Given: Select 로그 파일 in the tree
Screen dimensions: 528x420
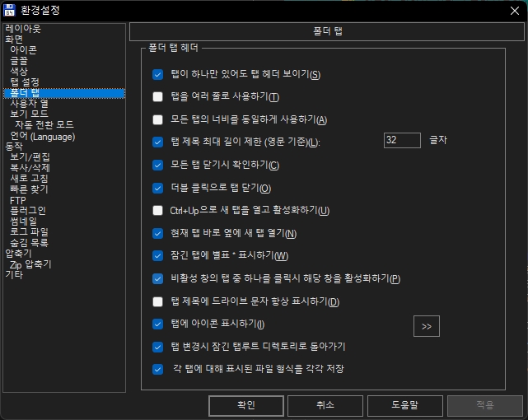Looking at the screenshot, I should (x=29, y=232).
